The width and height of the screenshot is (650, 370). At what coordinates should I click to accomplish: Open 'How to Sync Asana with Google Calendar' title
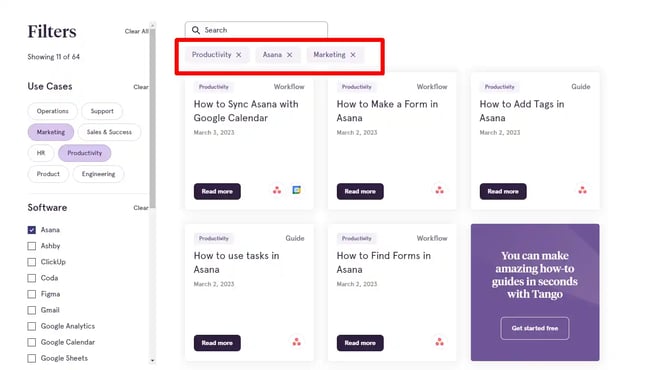click(x=246, y=111)
